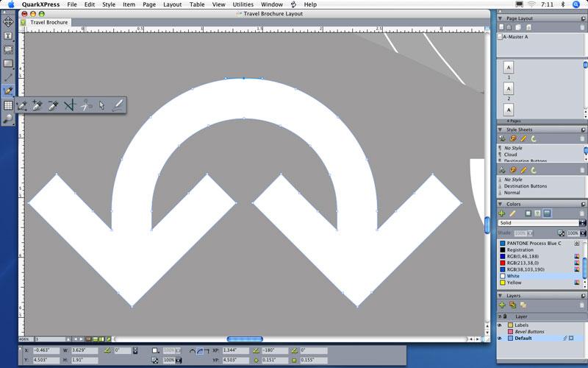Select the Text Content tool

coord(8,36)
